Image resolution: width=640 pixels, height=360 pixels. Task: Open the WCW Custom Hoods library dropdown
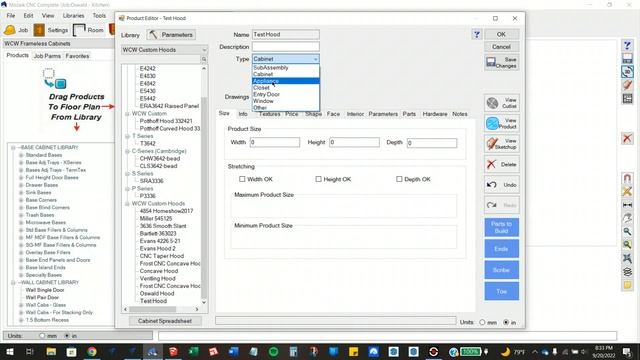[164, 50]
